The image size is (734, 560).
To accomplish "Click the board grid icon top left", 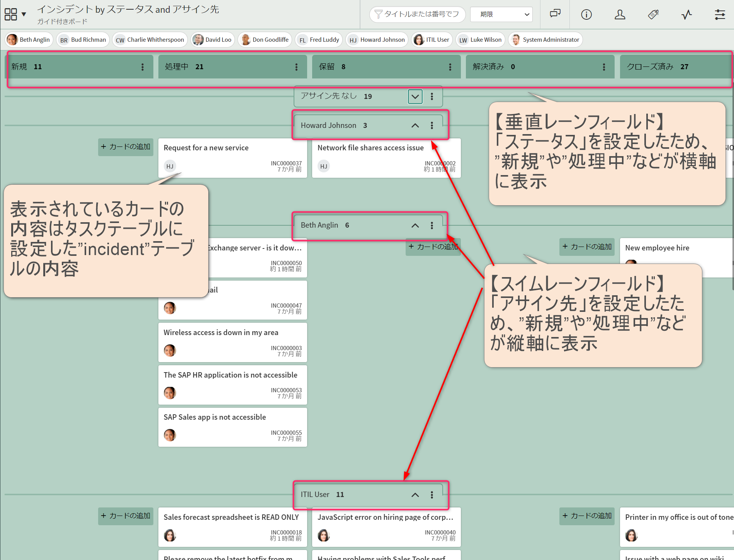I will 10,14.
